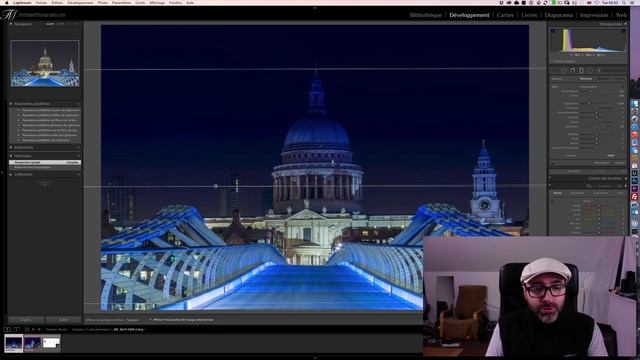The image size is (640, 360).
Task: Reset the graduated filter with Réinitialiser
Action: coord(602,163)
